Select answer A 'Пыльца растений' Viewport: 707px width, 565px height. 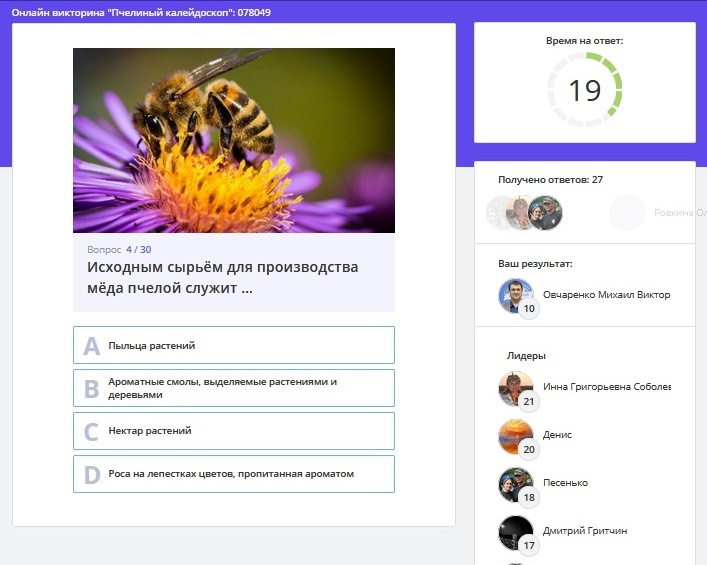(x=233, y=345)
